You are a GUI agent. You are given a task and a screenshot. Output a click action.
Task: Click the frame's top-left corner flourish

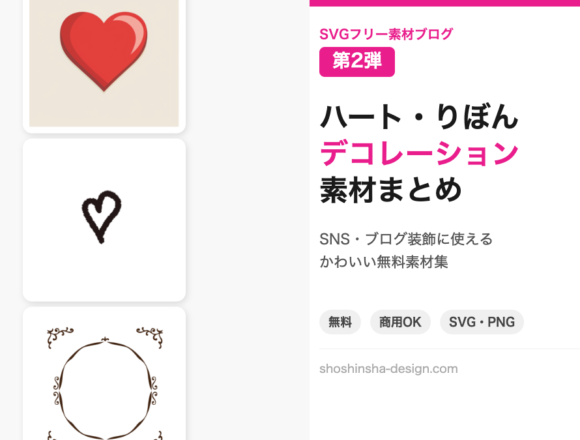click(60, 336)
